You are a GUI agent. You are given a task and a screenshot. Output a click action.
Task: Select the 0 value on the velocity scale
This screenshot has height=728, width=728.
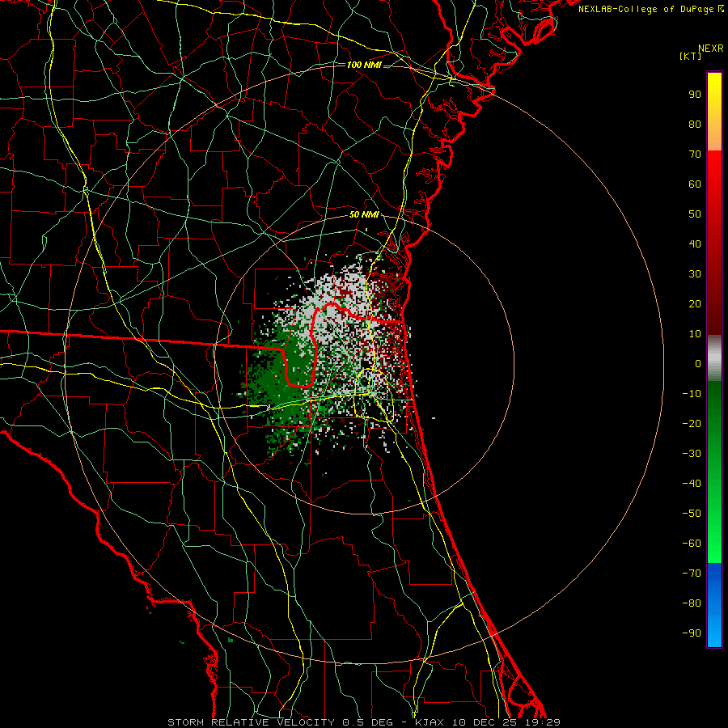[x=698, y=364]
